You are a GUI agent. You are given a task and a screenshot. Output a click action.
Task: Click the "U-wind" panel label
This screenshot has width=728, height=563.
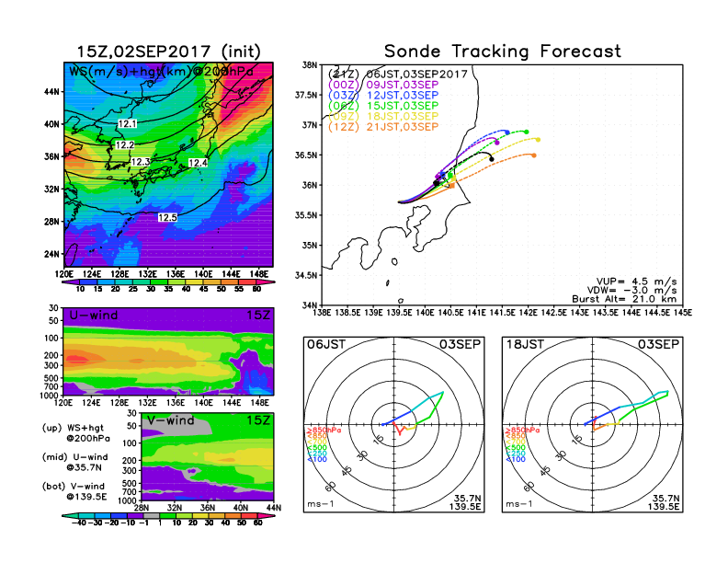coord(94,315)
